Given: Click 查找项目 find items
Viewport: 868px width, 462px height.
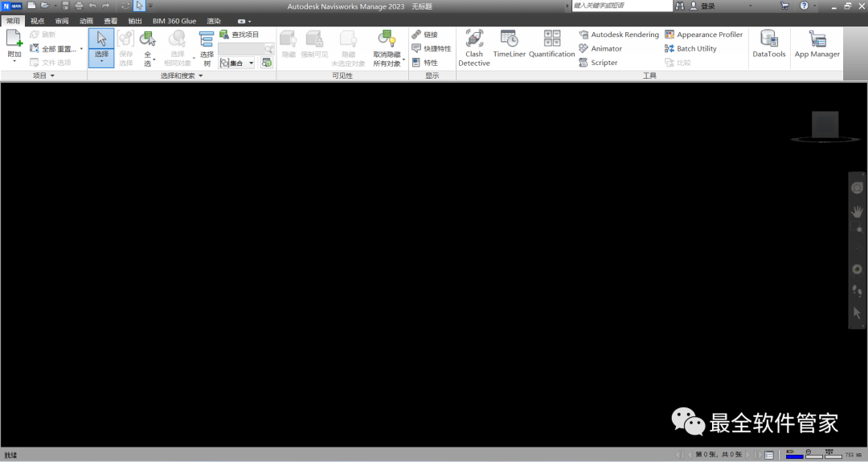Looking at the screenshot, I should 240,35.
